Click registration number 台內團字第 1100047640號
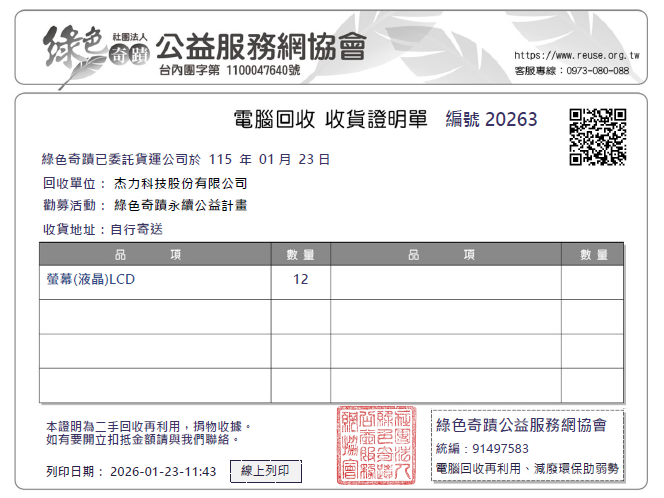 pos(229,71)
